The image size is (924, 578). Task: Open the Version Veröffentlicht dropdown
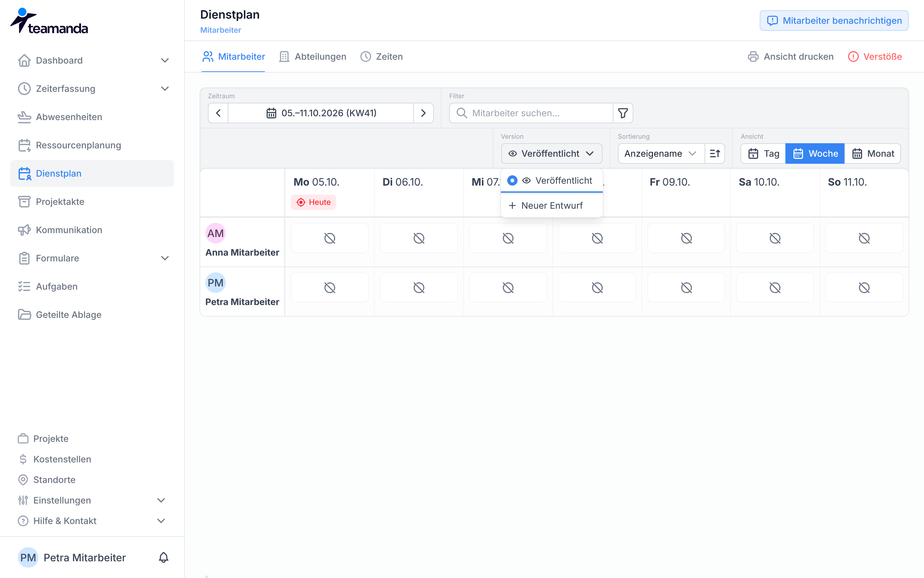(x=551, y=153)
